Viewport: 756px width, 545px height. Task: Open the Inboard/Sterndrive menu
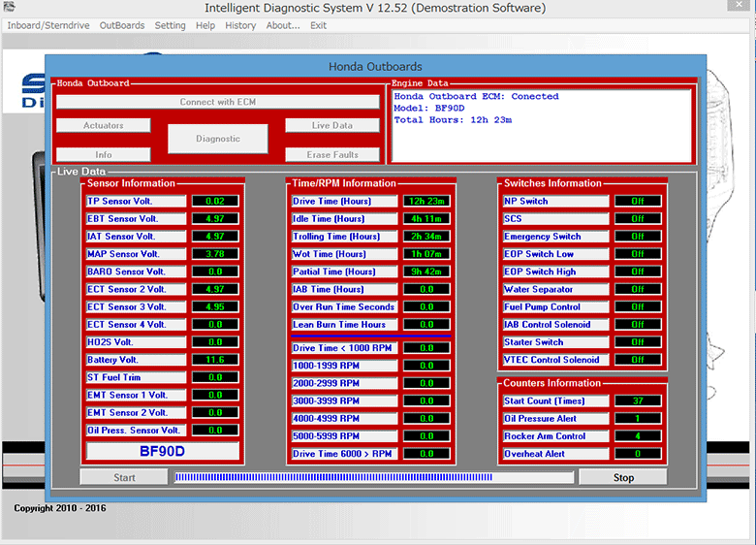(48, 25)
